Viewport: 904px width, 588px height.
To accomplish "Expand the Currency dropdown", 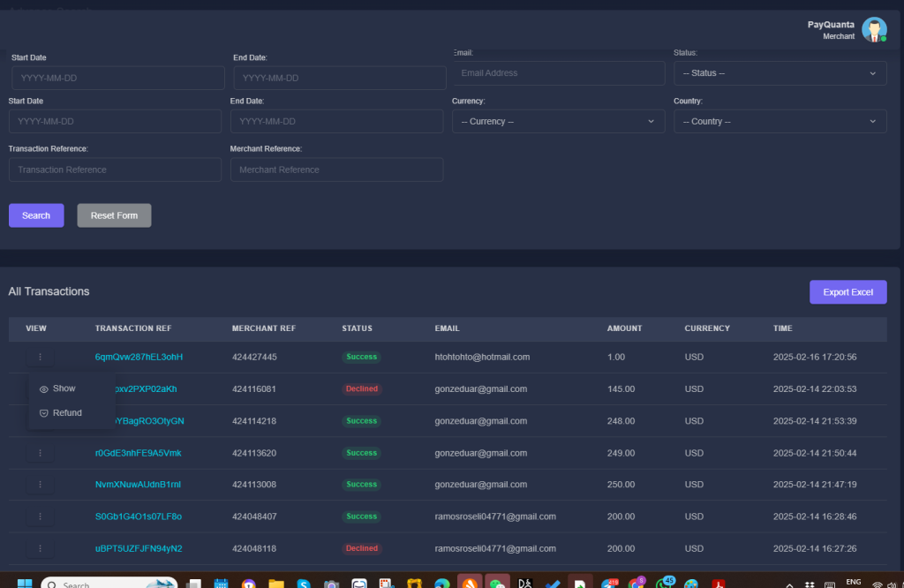I will [x=557, y=121].
